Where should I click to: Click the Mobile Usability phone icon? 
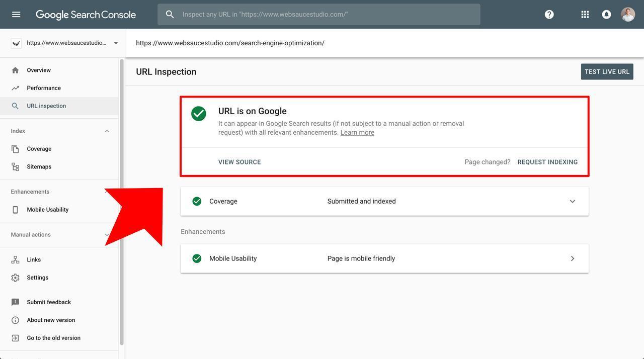point(16,210)
